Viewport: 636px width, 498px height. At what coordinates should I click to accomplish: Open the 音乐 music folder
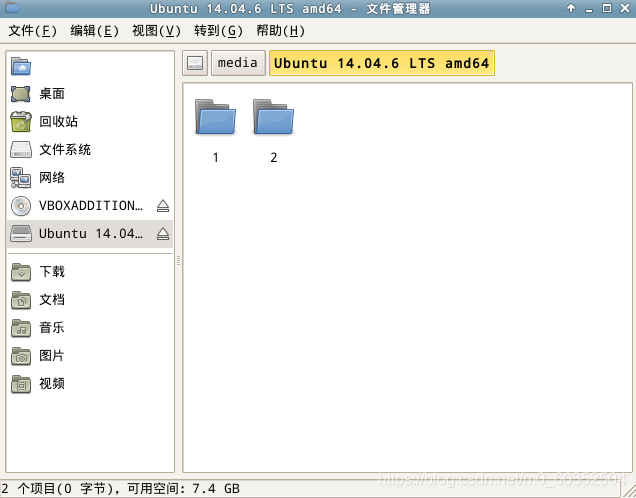pos(90,328)
